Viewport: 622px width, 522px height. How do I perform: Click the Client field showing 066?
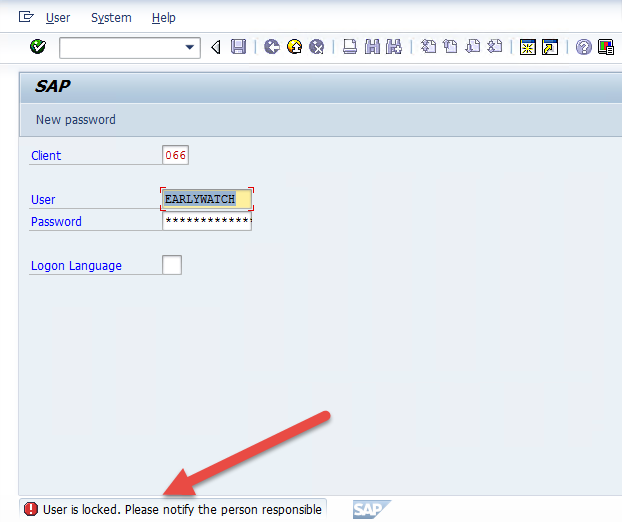[175, 155]
